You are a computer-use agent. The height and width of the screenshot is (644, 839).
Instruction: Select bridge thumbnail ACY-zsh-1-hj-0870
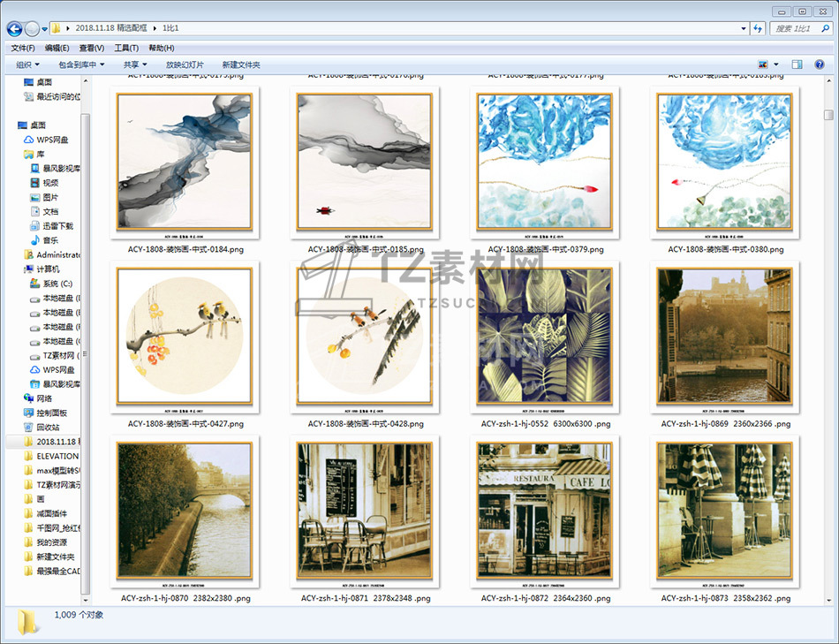pyautogui.click(x=185, y=511)
